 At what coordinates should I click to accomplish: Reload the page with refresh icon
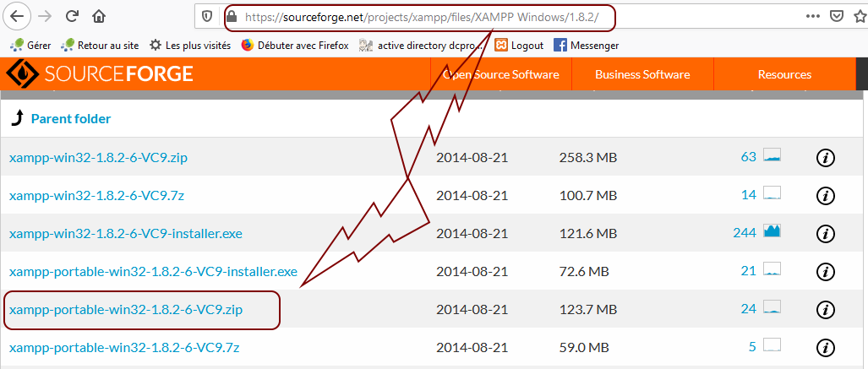pyautogui.click(x=72, y=16)
